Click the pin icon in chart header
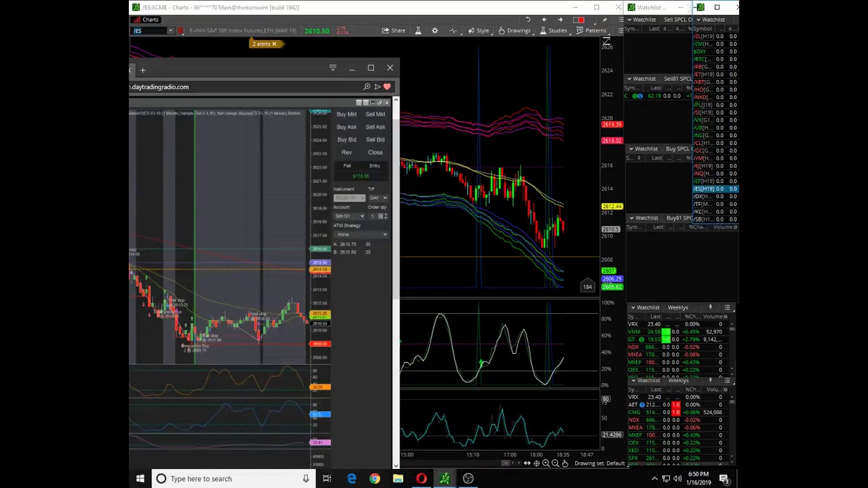The width and height of the screenshot is (868, 488). (604, 20)
